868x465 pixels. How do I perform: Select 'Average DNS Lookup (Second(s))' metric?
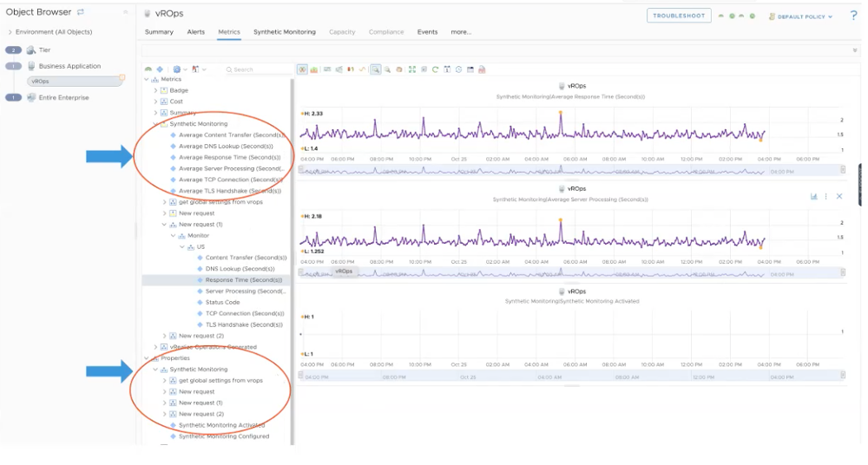pos(226,146)
